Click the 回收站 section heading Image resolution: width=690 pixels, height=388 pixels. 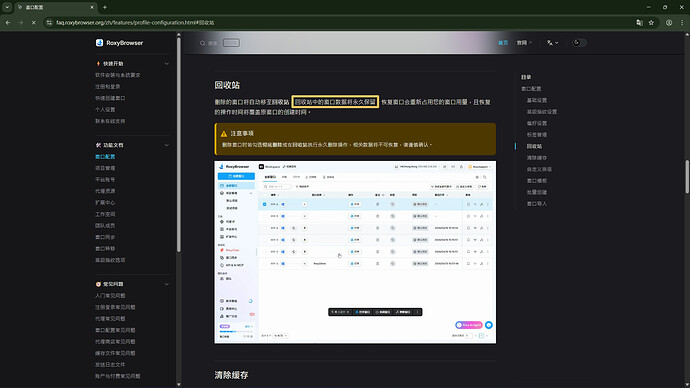(x=227, y=85)
